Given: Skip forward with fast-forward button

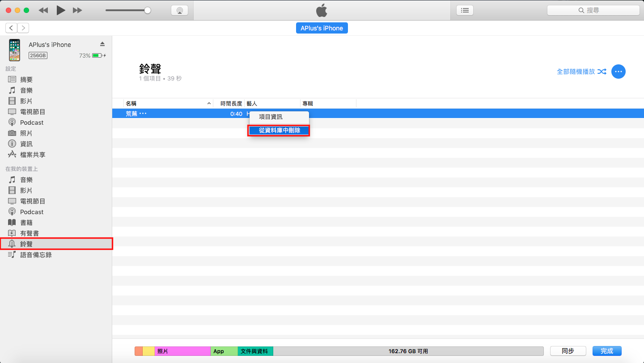Looking at the screenshot, I should point(77,10).
